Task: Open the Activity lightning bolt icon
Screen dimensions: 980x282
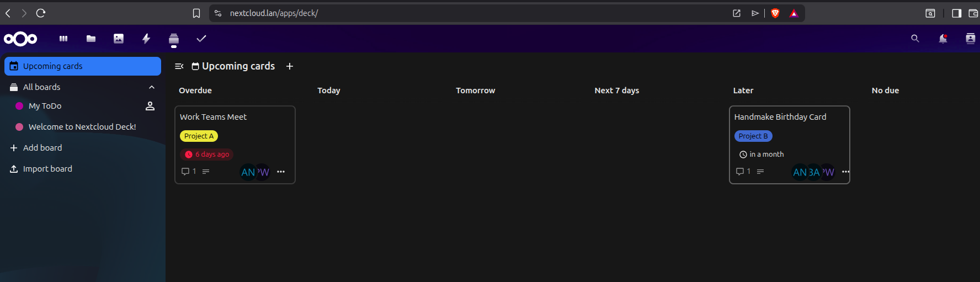Action: click(146, 39)
